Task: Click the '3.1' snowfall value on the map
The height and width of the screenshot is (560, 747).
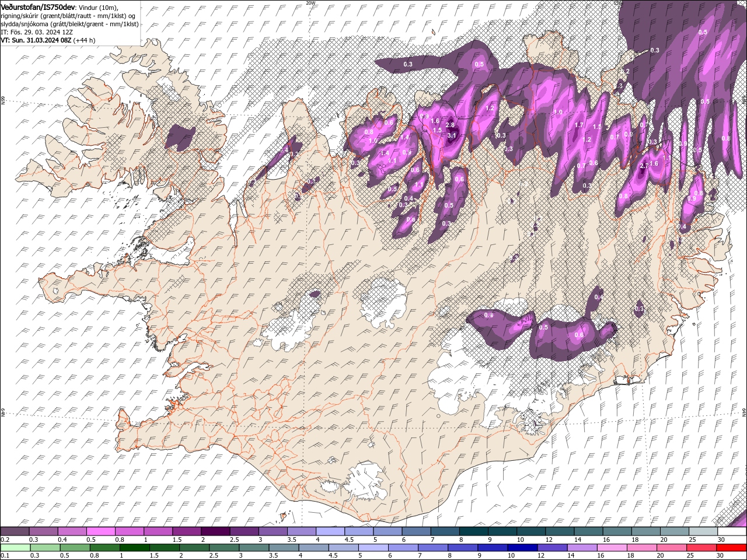Action: point(452,135)
